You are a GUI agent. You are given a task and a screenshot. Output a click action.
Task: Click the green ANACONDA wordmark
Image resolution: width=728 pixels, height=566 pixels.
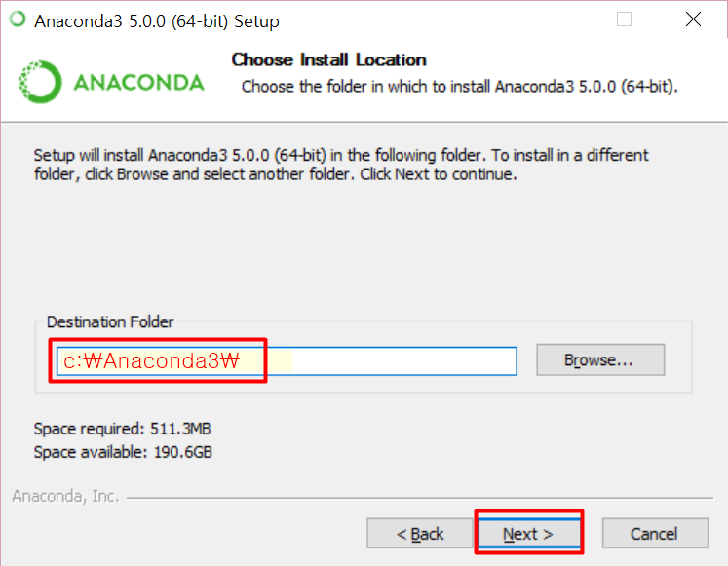click(x=138, y=83)
